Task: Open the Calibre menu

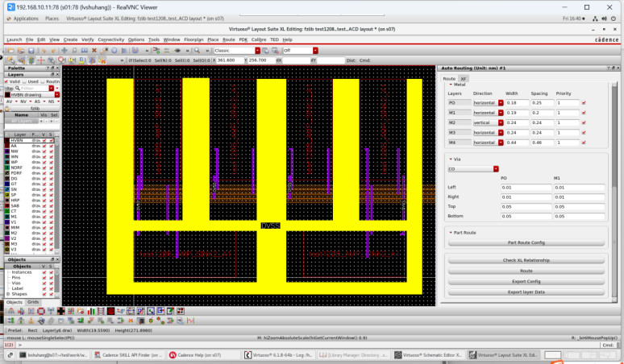Action: click(x=259, y=39)
